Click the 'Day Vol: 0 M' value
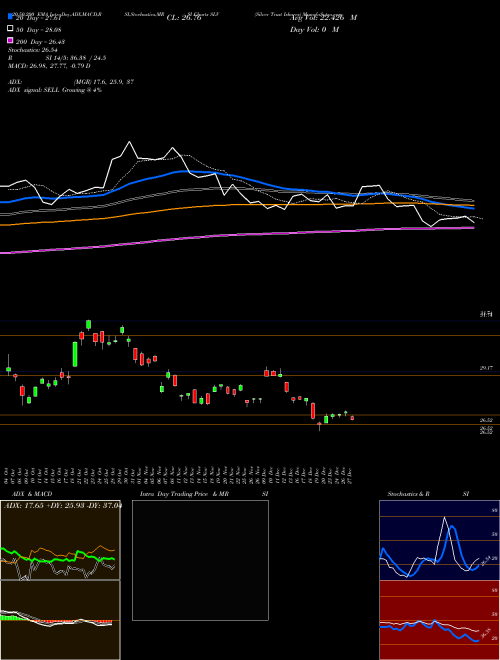 (x=314, y=29)
